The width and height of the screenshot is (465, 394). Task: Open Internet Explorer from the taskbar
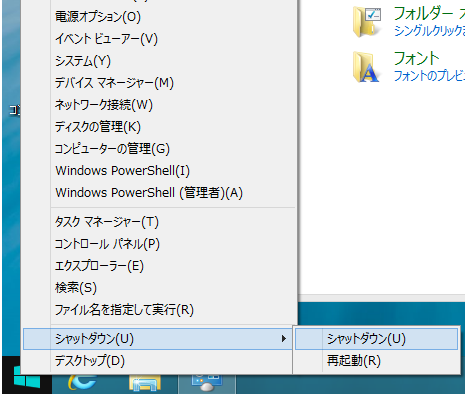[x=82, y=382]
